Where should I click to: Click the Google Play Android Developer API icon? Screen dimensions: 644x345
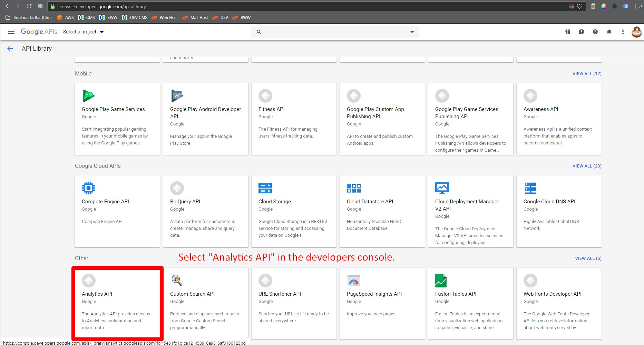[177, 95]
